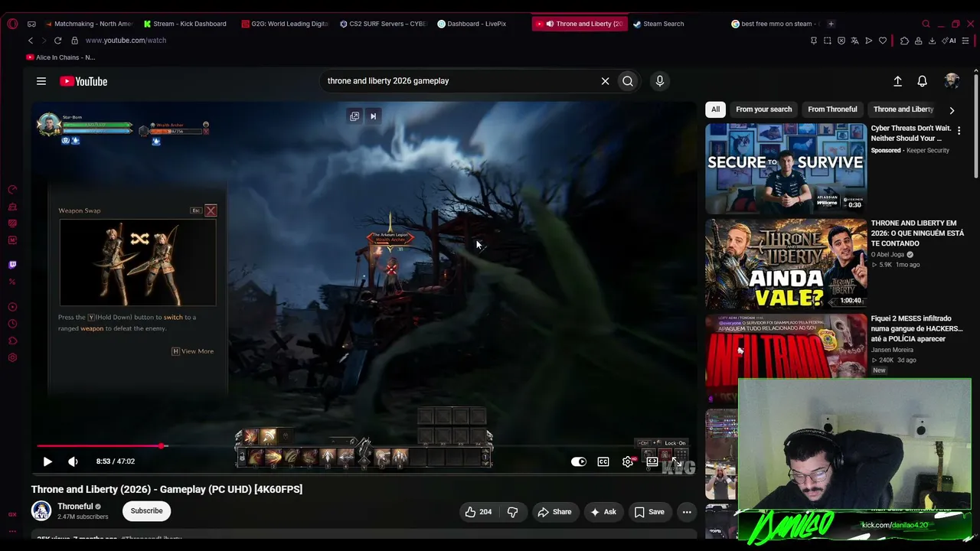Seek along the red video progress bar
Viewport: 980px width, 551px height.
coord(365,445)
